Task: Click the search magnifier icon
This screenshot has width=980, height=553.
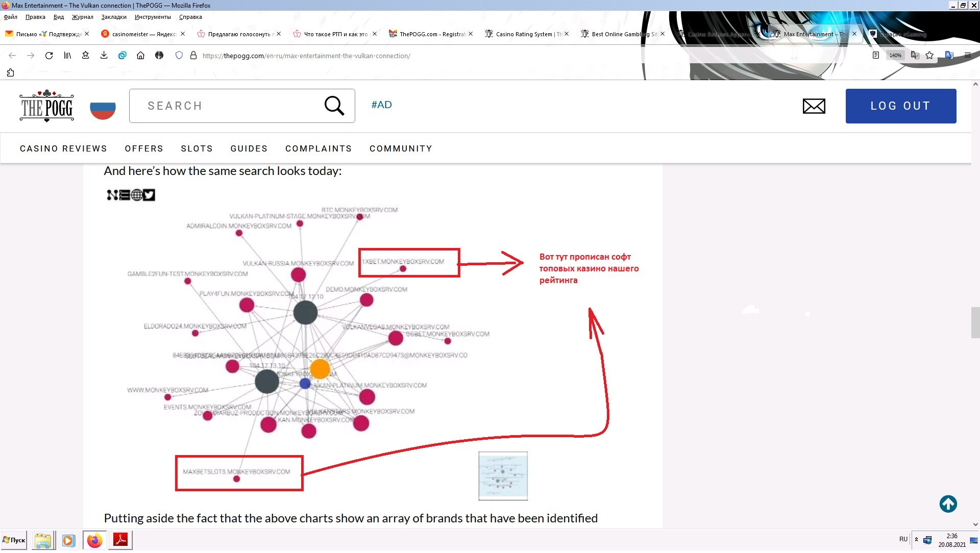Action: click(334, 106)
